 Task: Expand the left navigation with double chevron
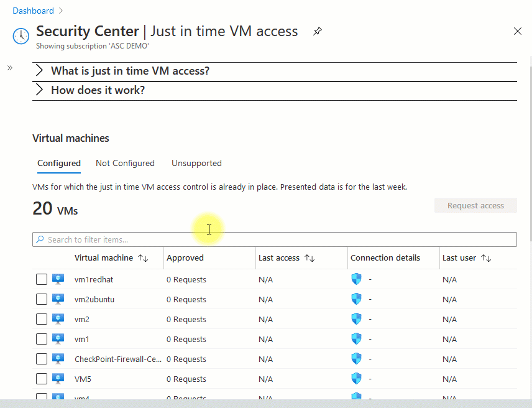click(x=10, y=68)
